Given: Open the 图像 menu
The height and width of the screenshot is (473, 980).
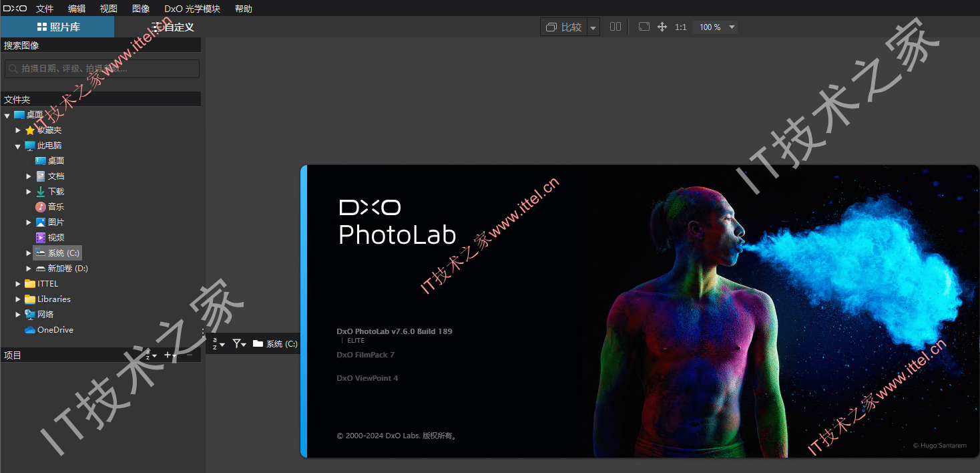Looking at the screenshot, I should tap(141, 9).
